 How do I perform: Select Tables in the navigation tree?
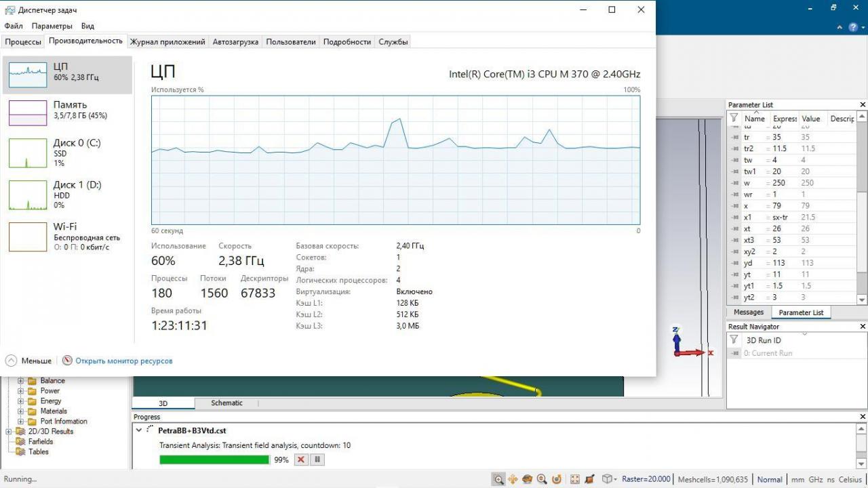pos(39,452)
